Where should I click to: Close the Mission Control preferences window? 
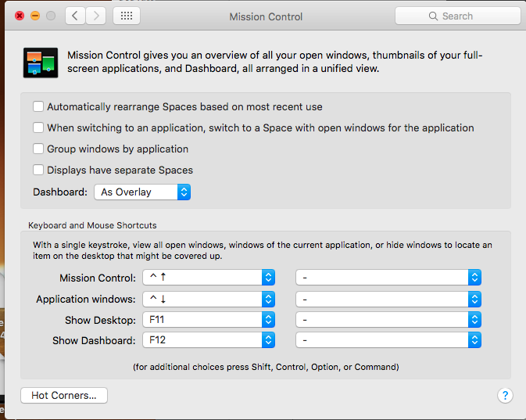click(x=20, y=16)
